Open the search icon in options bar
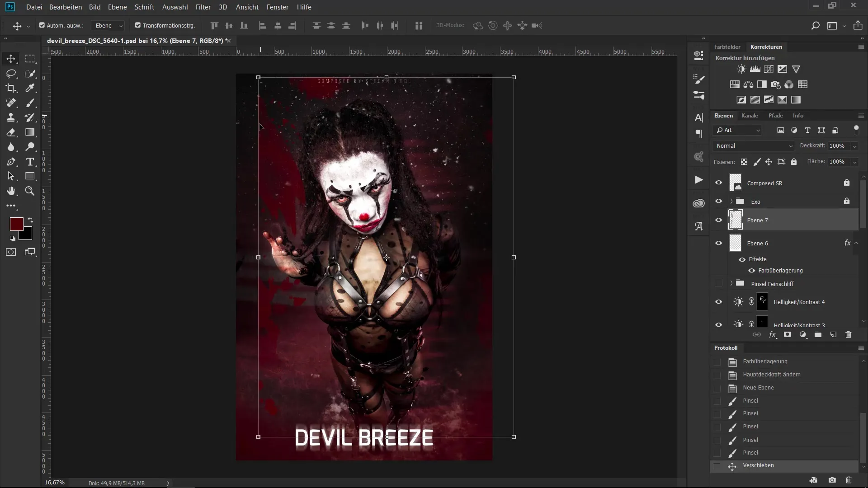The width and height of the screenshot is (868, 488). point(815,26)
